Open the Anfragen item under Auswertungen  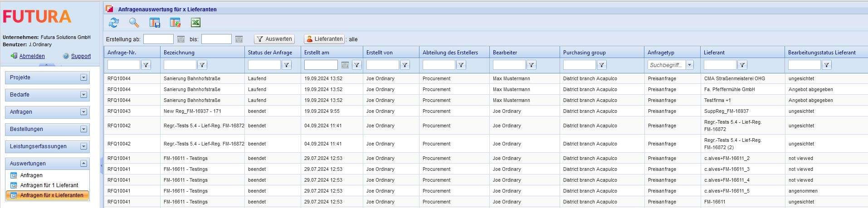tap(31, 175)
